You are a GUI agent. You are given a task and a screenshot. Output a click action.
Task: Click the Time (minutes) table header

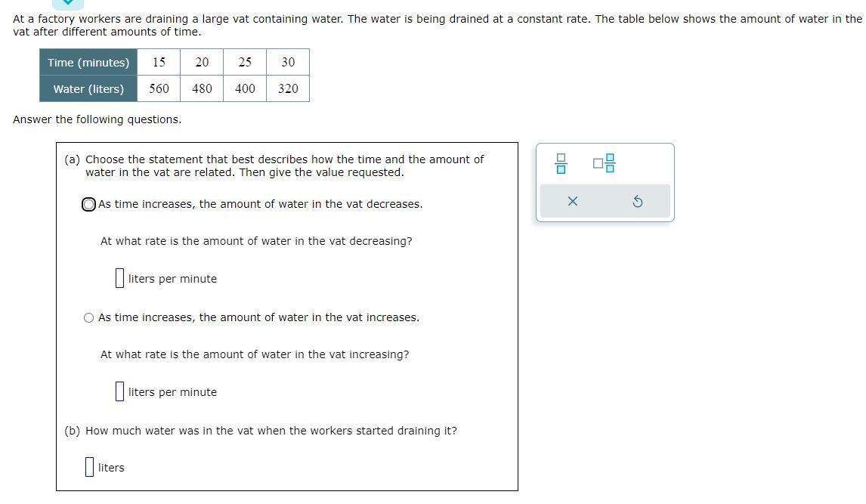88,63
